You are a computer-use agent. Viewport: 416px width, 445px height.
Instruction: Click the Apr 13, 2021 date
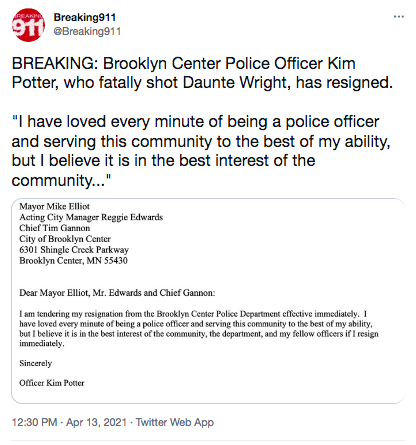[x=97, y=422]
